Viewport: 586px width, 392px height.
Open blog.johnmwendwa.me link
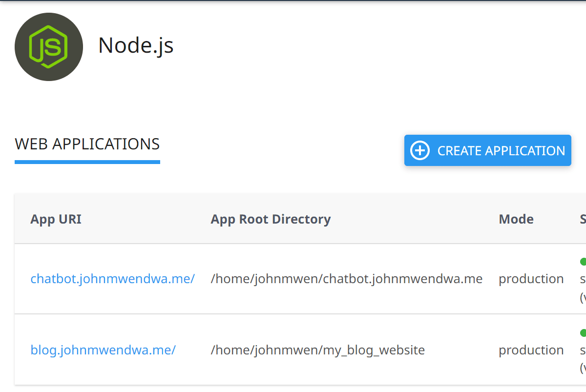(x=103, y=350)
